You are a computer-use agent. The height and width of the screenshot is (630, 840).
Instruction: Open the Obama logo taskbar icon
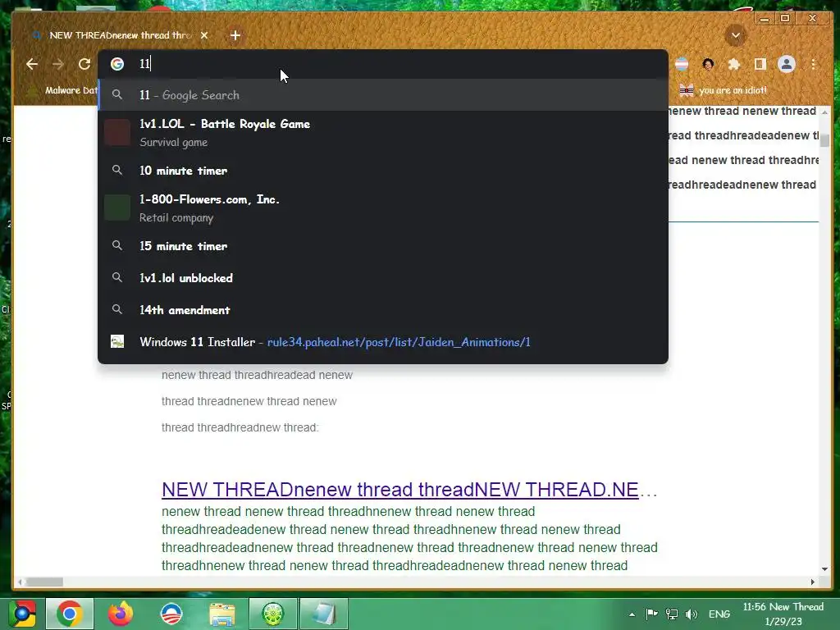coord(171,614)
